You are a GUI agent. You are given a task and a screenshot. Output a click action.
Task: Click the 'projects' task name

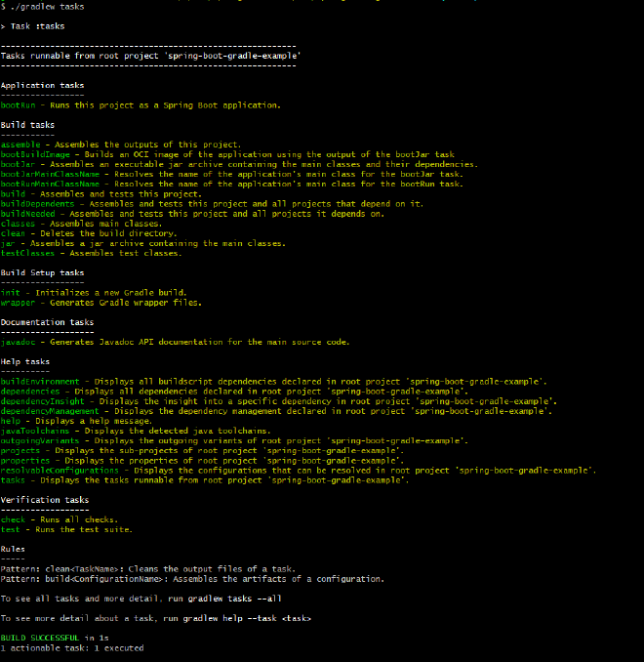20,450
